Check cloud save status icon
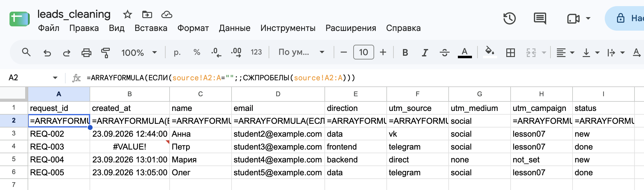This screenshot has height=190, width=644. tap(167, 14)
